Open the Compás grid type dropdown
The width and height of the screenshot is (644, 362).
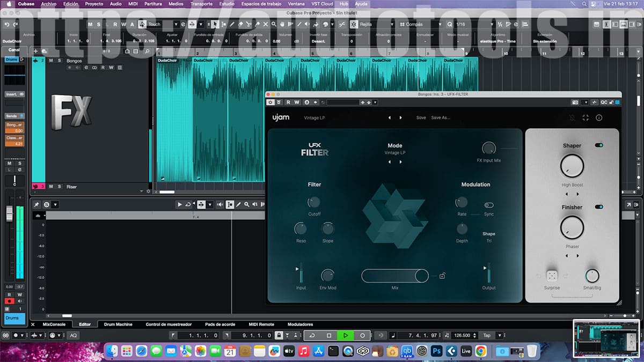click(x=440, y=24)
